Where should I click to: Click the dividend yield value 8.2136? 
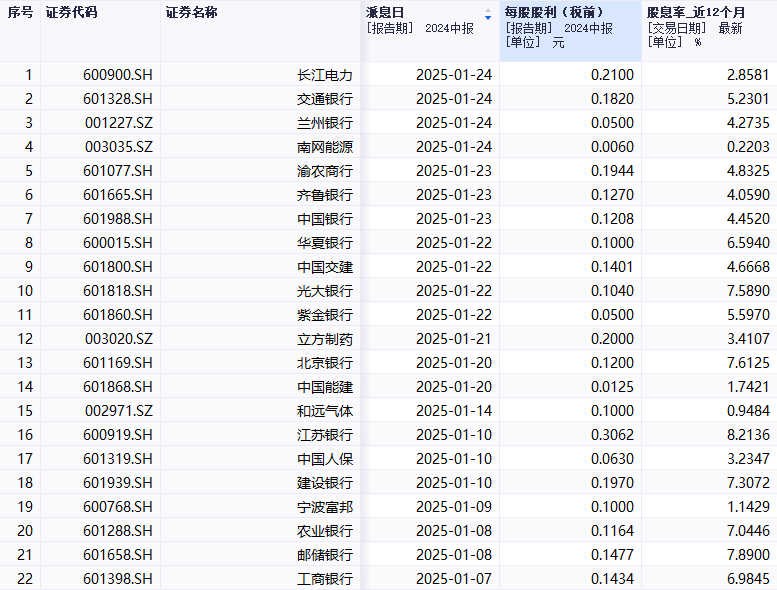(x=748, y=434)
